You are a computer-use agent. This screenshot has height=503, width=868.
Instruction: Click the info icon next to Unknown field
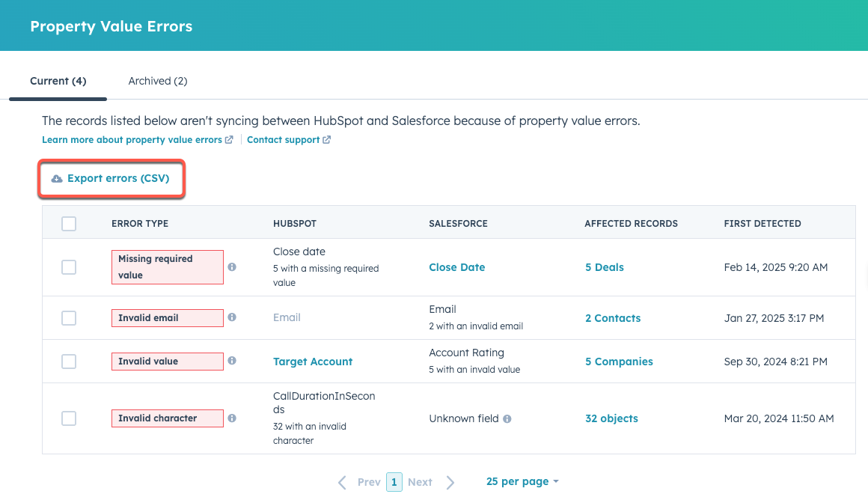click(508, 418)
